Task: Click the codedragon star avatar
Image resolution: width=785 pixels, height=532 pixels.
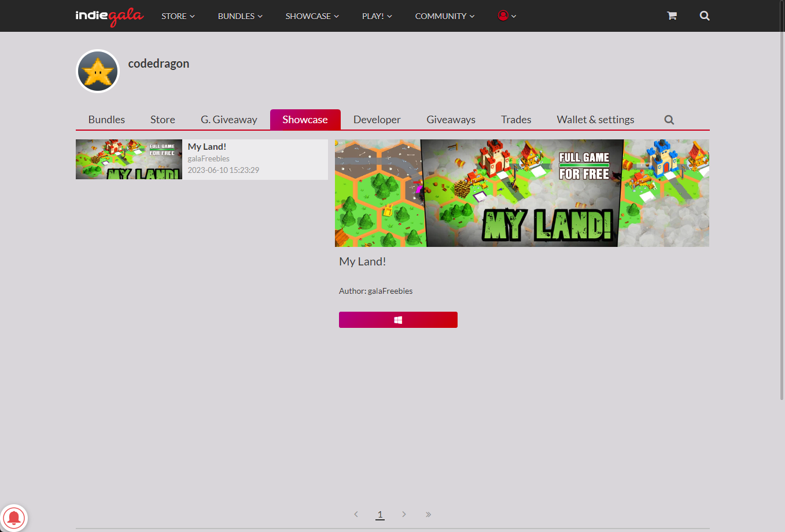Action: tap(98, 71)
